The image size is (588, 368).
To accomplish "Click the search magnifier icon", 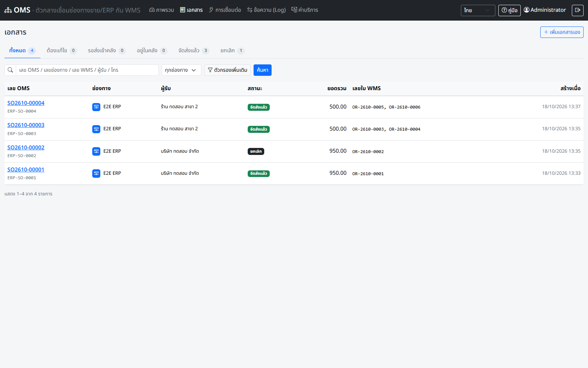I will click(x=10, y=70).
